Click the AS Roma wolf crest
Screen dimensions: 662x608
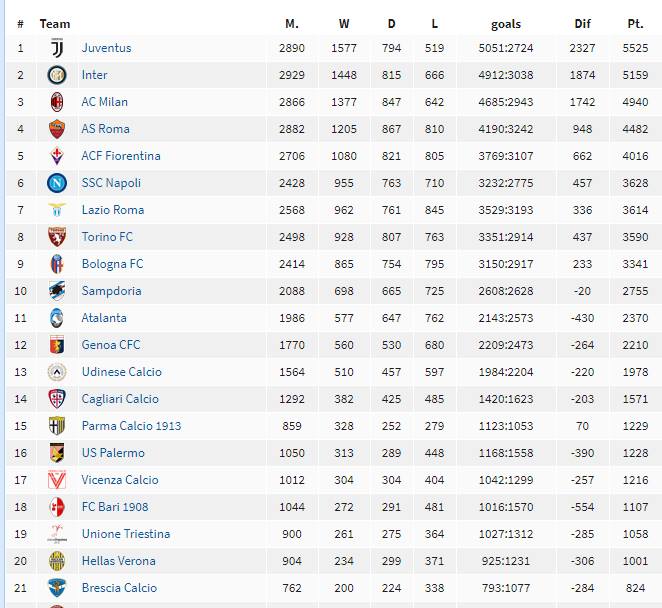57,129
